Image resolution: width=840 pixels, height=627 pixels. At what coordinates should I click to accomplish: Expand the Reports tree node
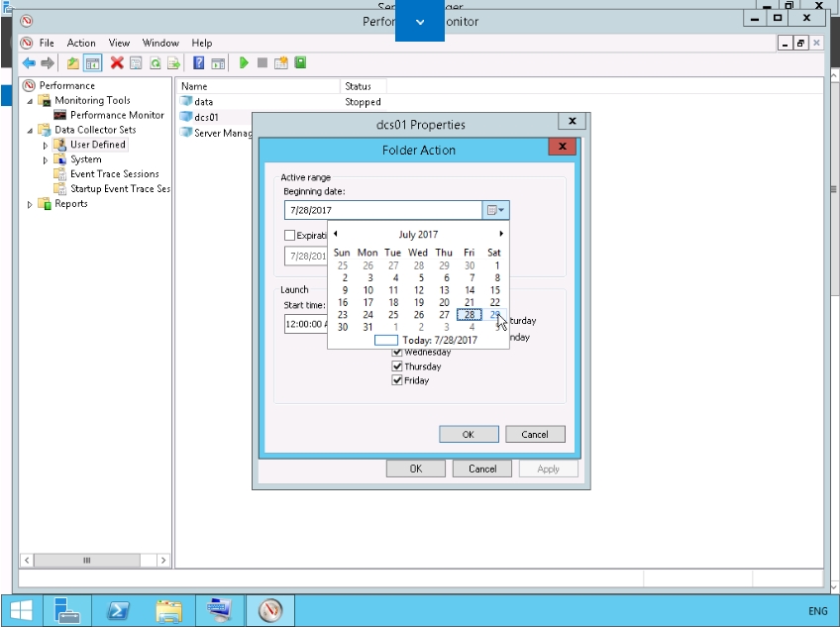[30, 204]
